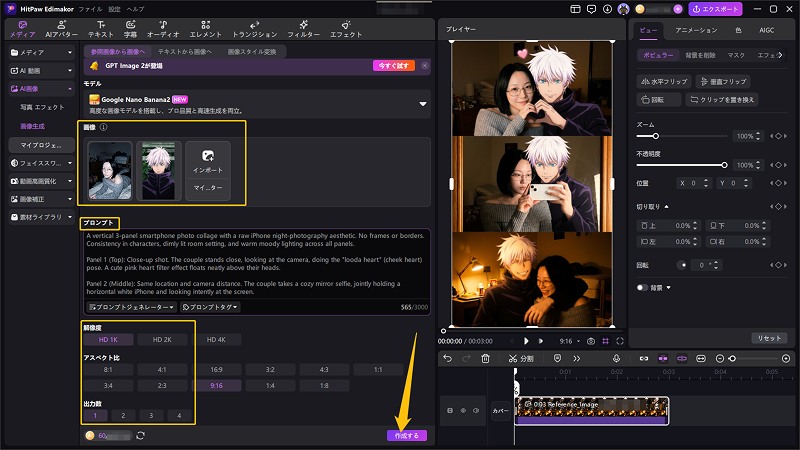Click the 作成する generate button
This screenshot has width=800, height=450.
click(x=407, y=435)
